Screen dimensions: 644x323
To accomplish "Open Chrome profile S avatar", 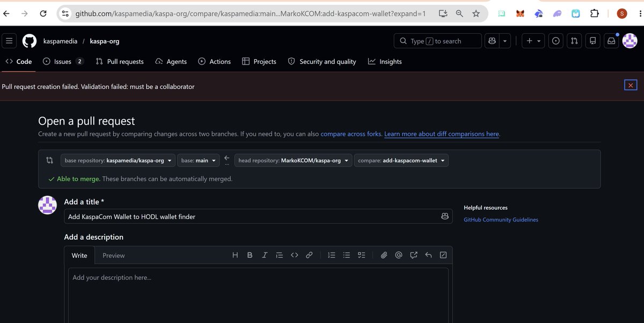I will [622, 13].
